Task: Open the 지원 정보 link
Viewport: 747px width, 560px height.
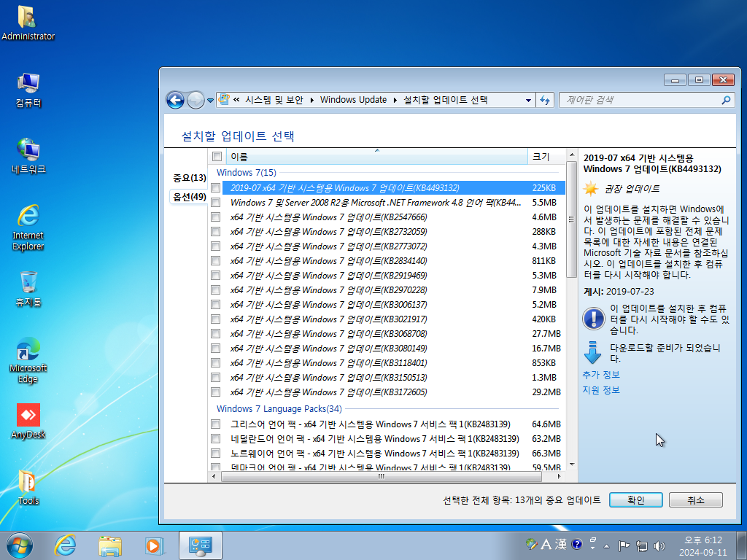Action: tap(601, 390)
